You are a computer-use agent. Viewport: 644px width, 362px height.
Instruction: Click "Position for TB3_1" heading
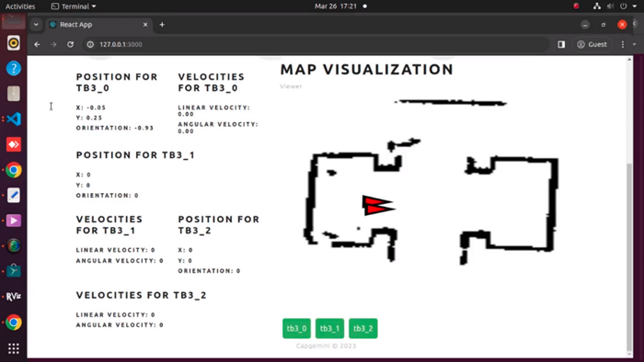coord(135,155)
